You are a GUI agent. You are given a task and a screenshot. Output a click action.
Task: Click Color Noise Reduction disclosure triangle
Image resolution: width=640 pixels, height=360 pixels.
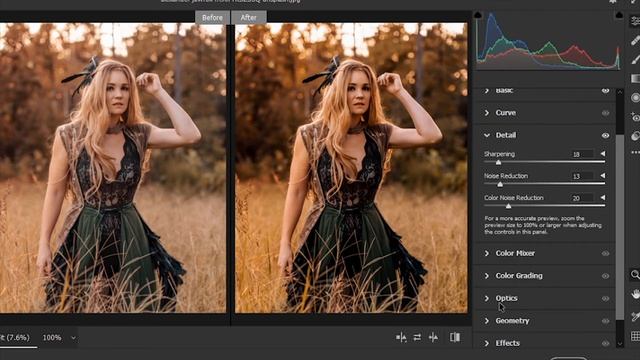(603, 198)
